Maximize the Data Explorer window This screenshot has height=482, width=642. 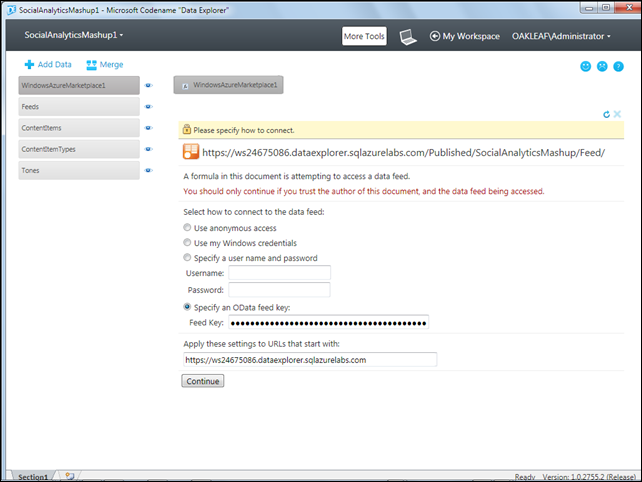[606, 8]
